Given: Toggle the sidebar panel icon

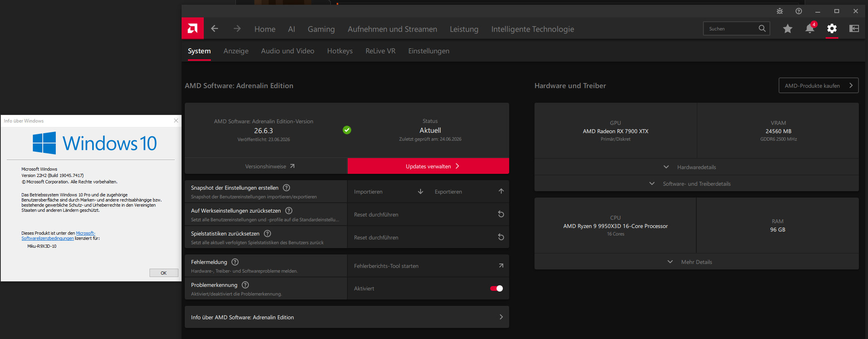Looking at the screenshot, I should (x=854, y=28).
